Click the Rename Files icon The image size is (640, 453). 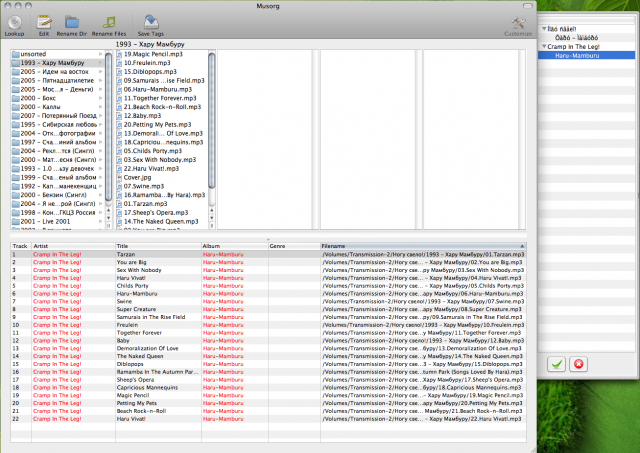click(x=109, y=22)
